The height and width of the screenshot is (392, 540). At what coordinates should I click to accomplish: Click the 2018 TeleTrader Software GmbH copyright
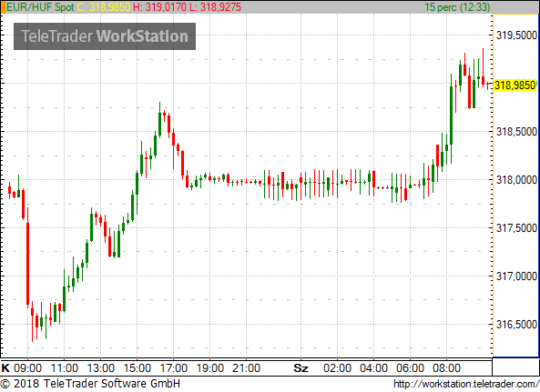click(90, 384)
